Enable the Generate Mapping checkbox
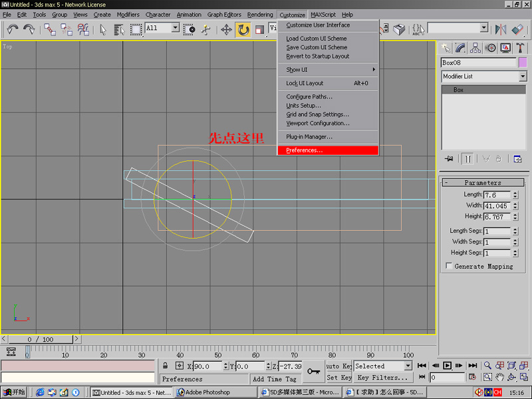This screenshot has height=399, width=532. coord(450,266)
